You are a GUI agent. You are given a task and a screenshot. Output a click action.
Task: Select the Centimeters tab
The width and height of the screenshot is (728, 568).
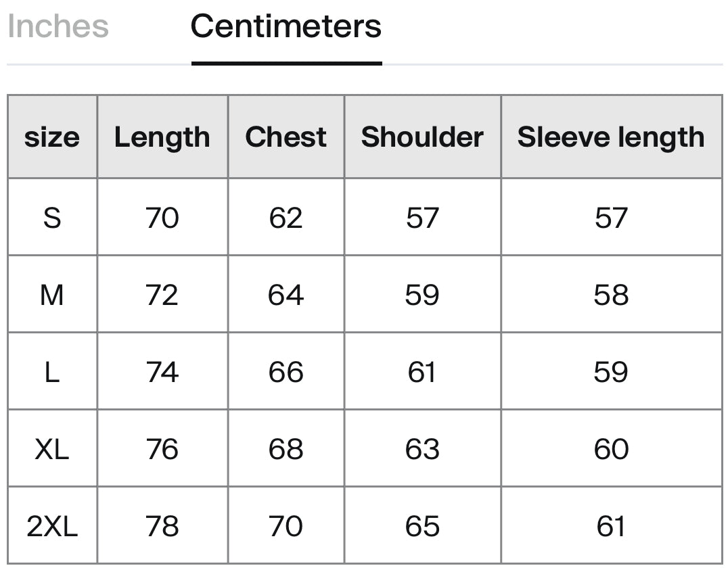pyautogui.click(x=286, y=26)
